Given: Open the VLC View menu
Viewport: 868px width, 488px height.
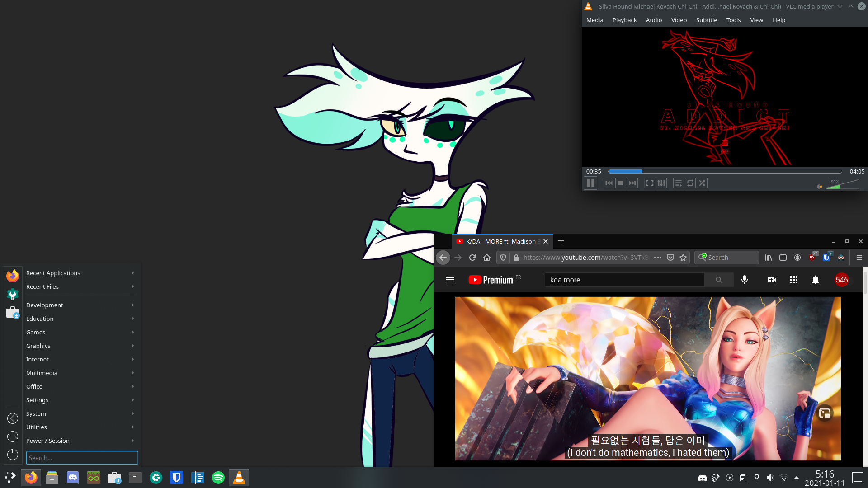Looking at the screenshot, I should click(x=756, y=20).
